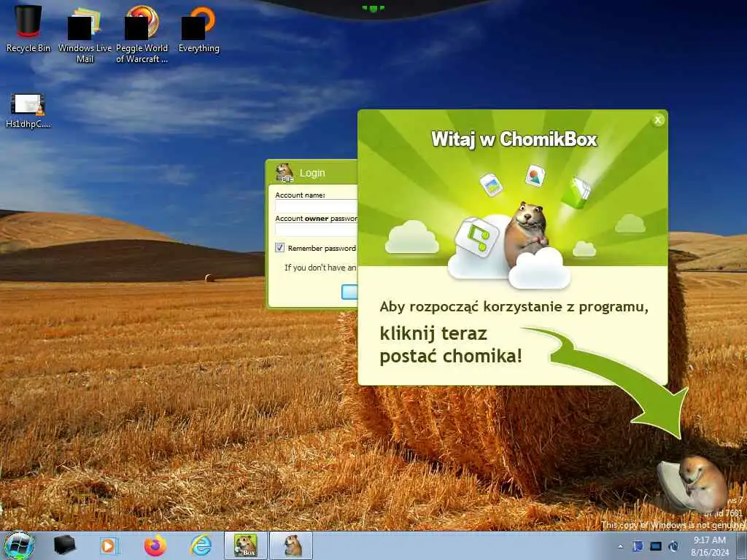Screen dimensions: 747x560
Task: Switch to ChomikBox taskbar button
Action: tap(246, 545)
